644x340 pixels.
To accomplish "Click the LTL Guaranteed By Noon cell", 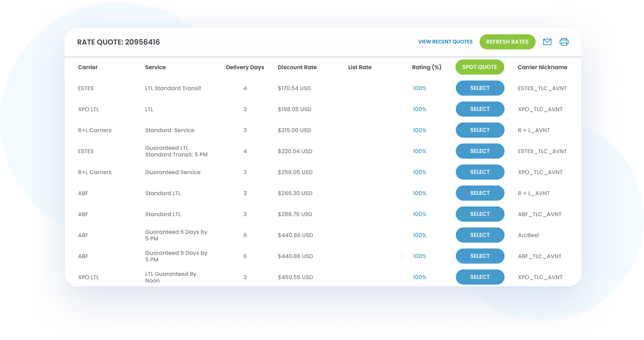I will tap(171, 277).
